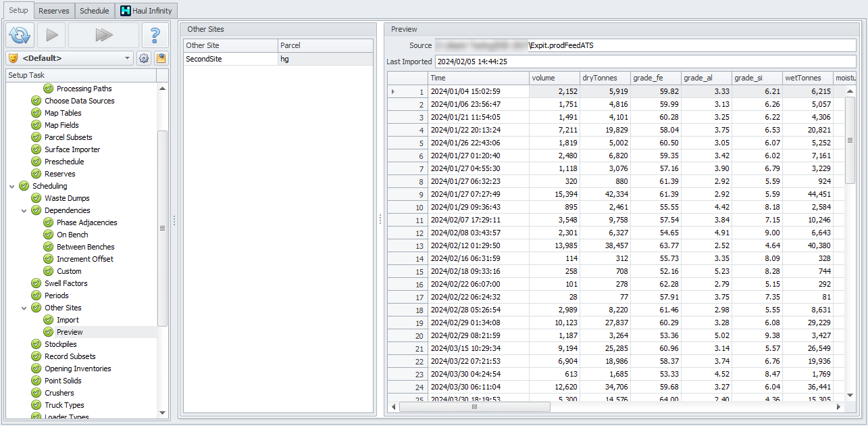Collapse the Dependencies tree node
The height and width of the screenshot is (426, 868).
pyautogui.click(x=24, y=210)
